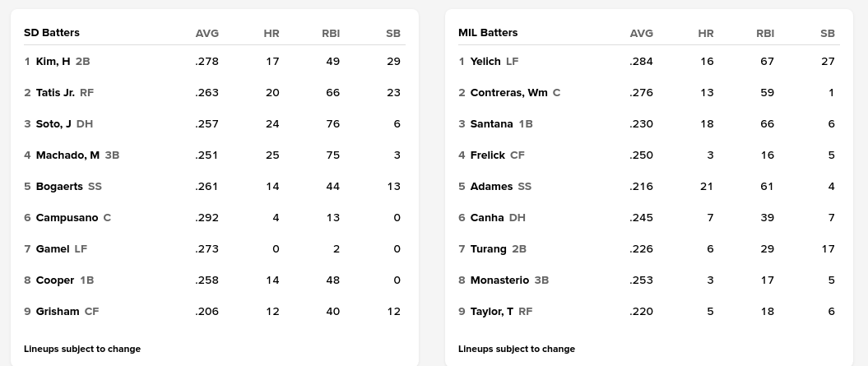Open Machado, M player page
This screenshot has width=868, height=366.
(67, 155)
